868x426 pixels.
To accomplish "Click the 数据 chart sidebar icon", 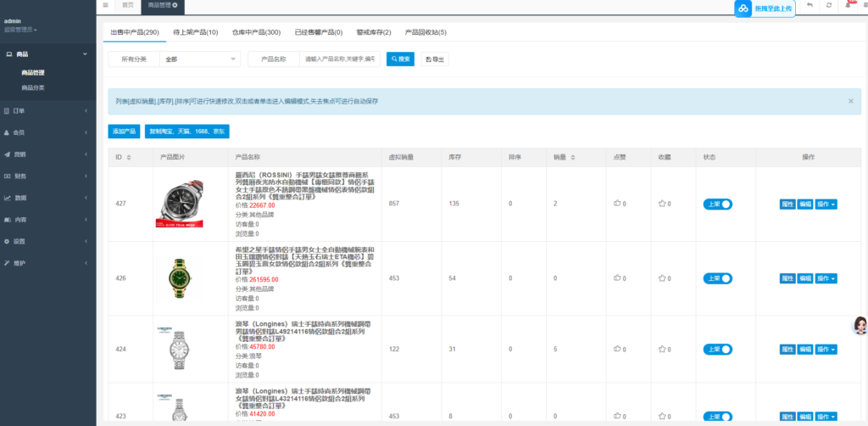I will (x=7, y=198).
